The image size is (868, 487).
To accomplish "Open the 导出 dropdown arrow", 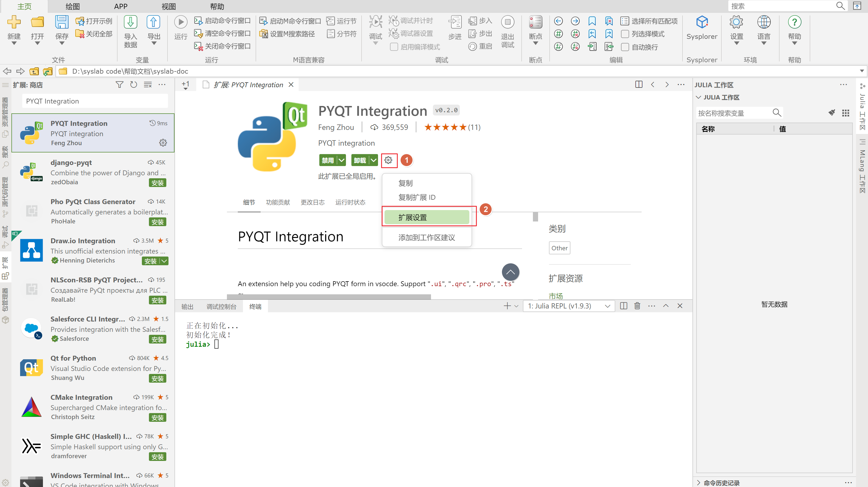I will [x=154, y=43].
